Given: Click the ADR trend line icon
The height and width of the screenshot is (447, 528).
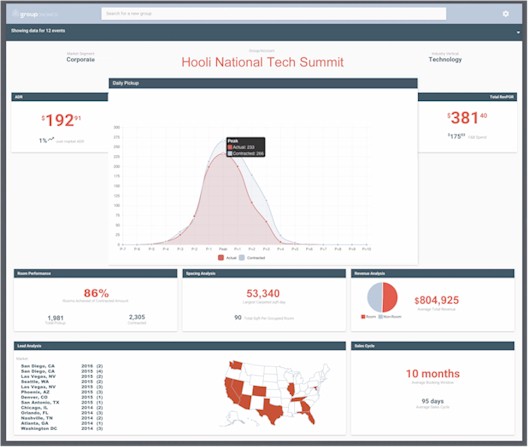Looking at the screenshot, I should tap(51, 139).
